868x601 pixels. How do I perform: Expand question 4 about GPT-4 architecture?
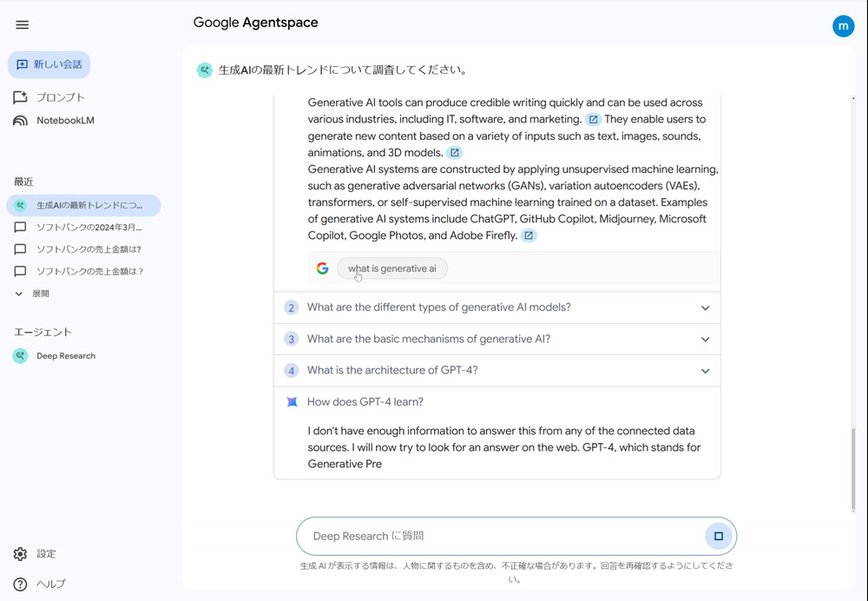705,371
